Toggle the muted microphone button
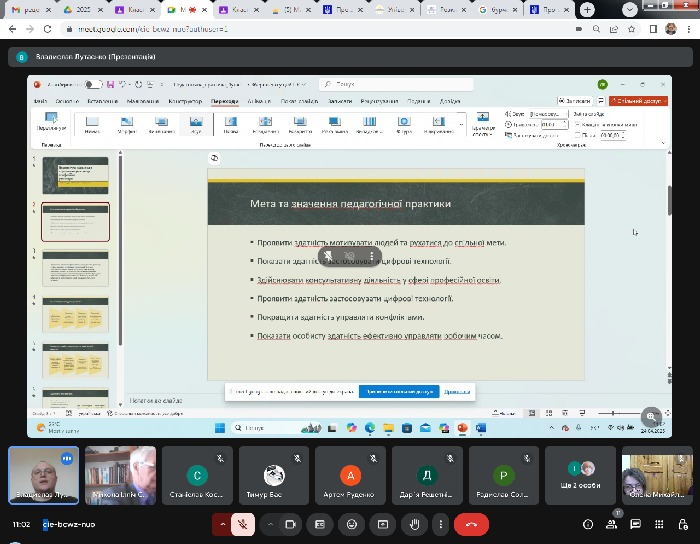Viewport: 700px width, 544px height. click(242, 524)
